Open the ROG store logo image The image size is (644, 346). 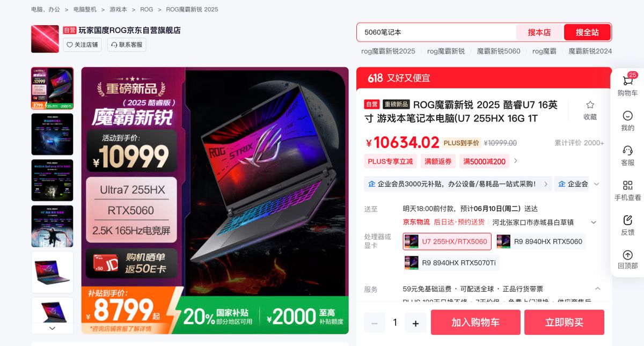[x=45, y=39]
